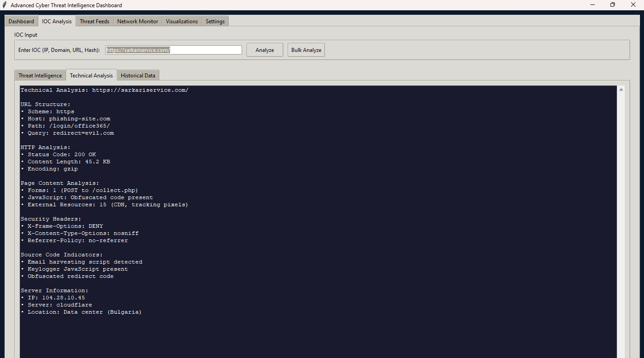This screenshot has height=358, width=644.
Task: Click the 'Keylogger JavaScript present' line
Action: coord(77,269)
